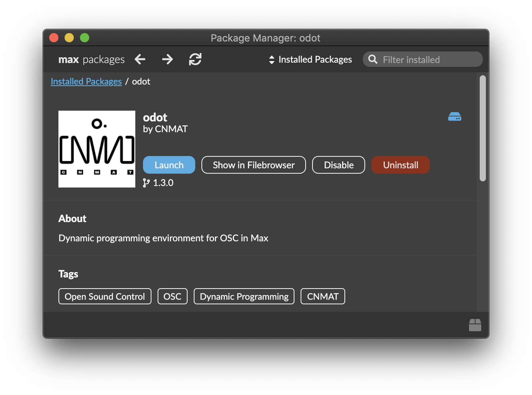Uninstall the odot package
The height and width of the screenshot is (395, 532).
click(401, 165)
